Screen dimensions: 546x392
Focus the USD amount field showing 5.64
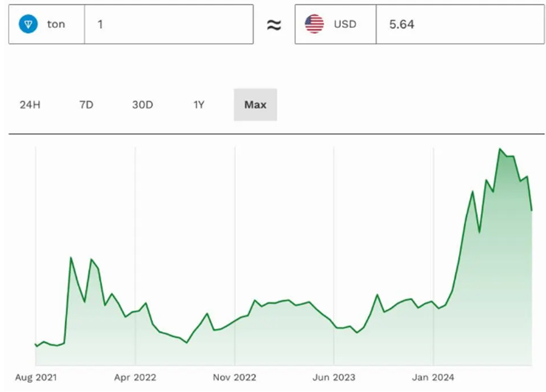tap(459, 24)
